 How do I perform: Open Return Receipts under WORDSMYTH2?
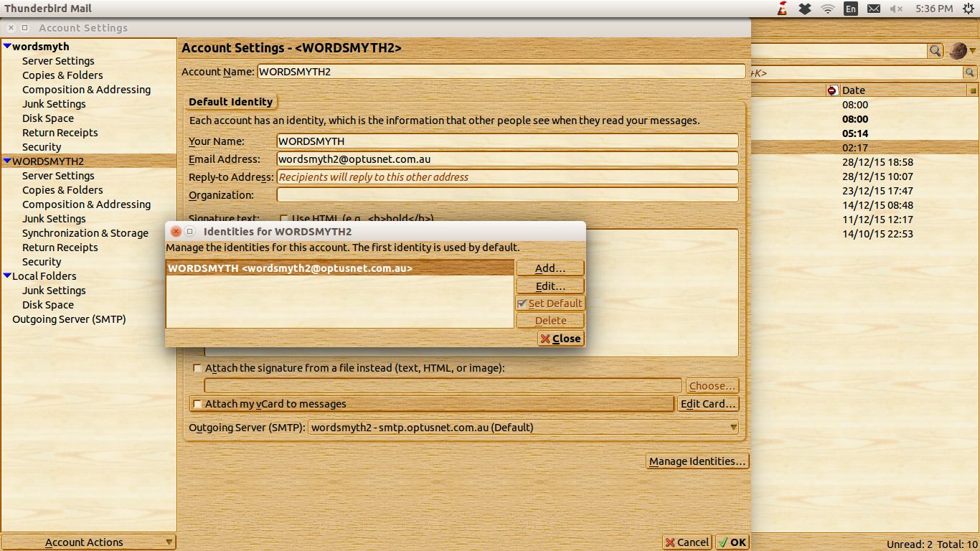coord(60,248)
